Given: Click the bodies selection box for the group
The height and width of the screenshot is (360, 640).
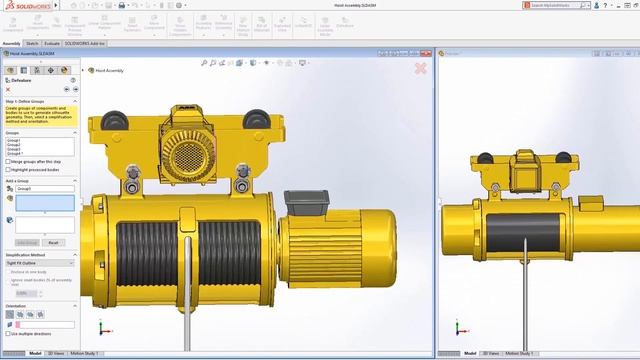Looking at the screenshot, I should coord(45,225).
